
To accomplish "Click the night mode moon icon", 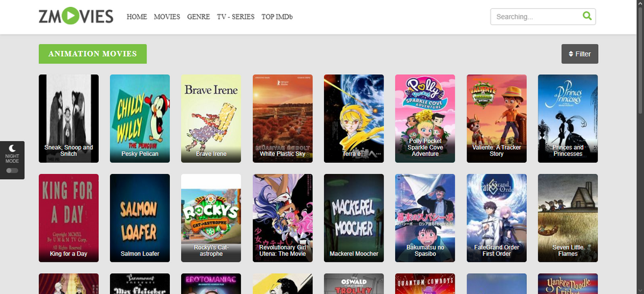I will click(13, 148).
